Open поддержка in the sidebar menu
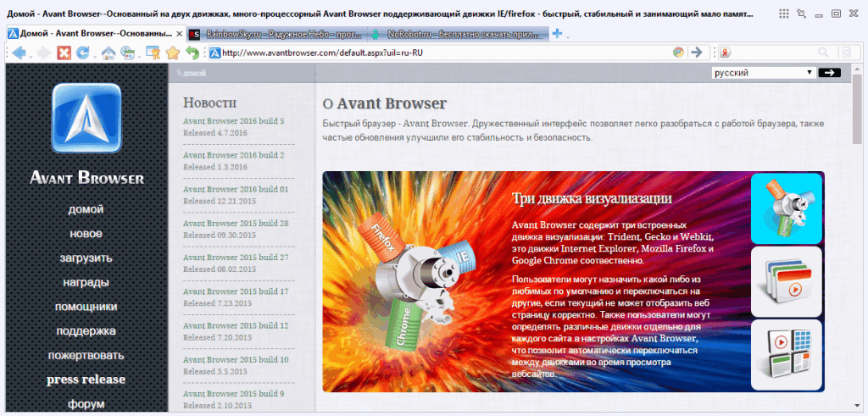The width and height of the screenshot is (868, 416). coord(86,331)
